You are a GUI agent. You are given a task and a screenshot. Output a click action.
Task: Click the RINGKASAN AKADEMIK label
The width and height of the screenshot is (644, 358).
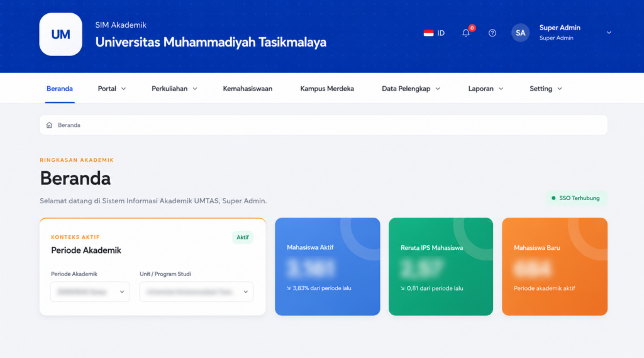click(76, 160)
